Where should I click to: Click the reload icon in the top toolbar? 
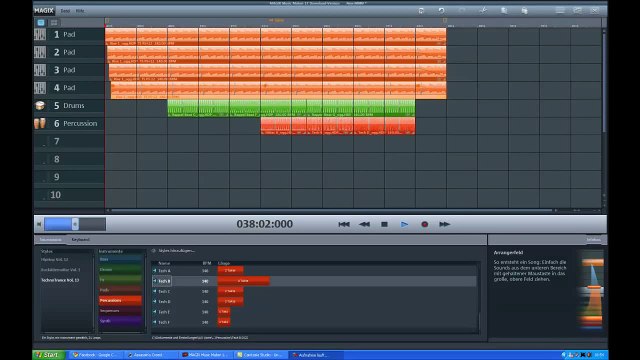421,11
